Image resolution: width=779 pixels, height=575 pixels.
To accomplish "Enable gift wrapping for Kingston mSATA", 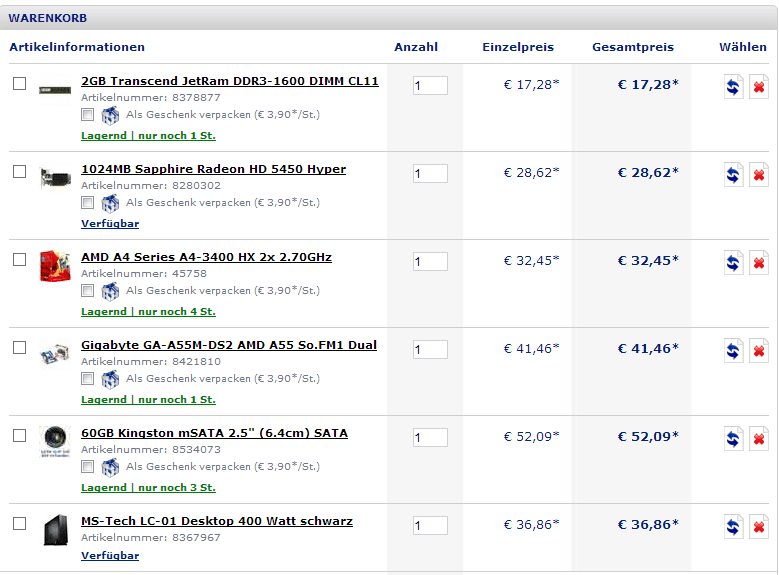I will point(87,467).
